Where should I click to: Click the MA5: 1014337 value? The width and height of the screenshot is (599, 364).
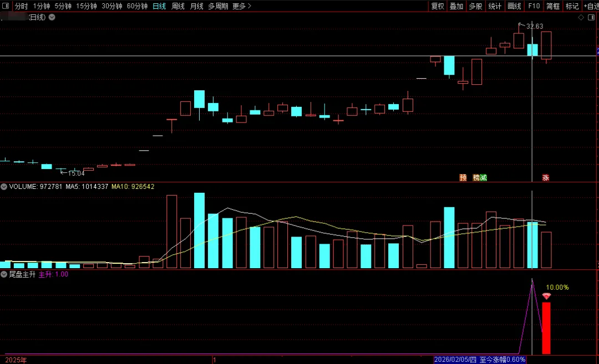(x=87, y=187)
